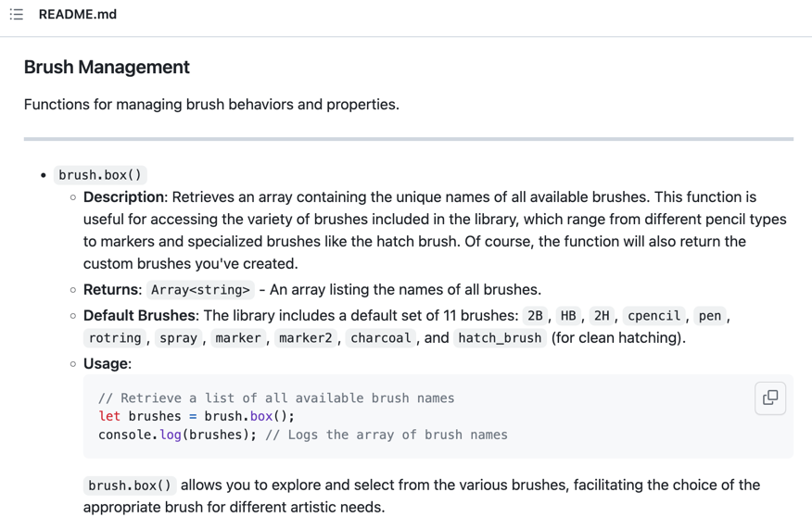Viewport: 812px width, 530px height.
Task: Click the pen brush name chip
Action: coord(710,316)
